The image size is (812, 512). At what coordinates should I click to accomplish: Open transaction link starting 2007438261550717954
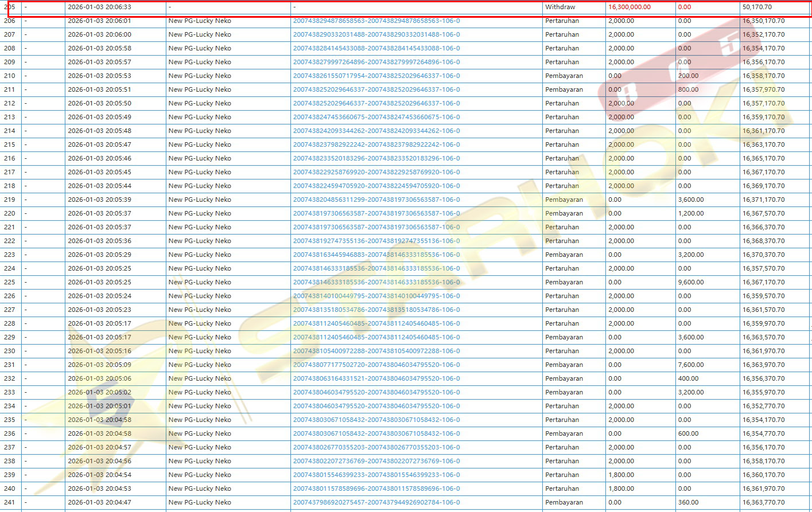point(376,76)
